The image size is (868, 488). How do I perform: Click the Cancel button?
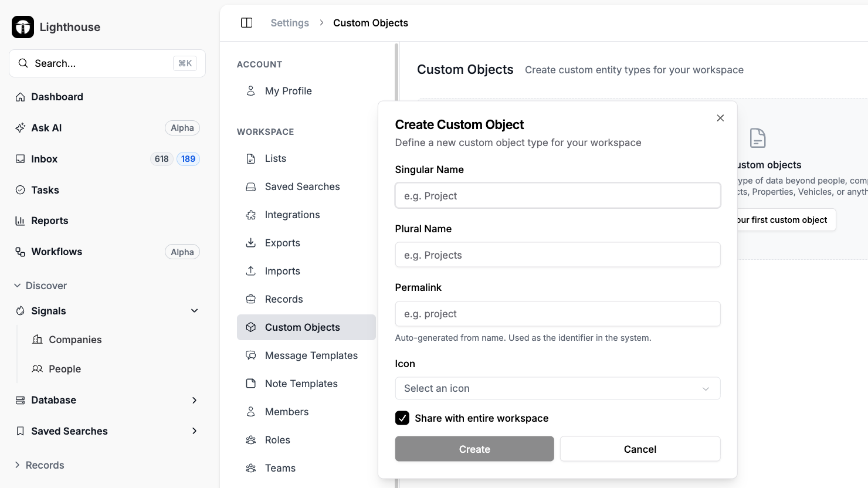640,449
